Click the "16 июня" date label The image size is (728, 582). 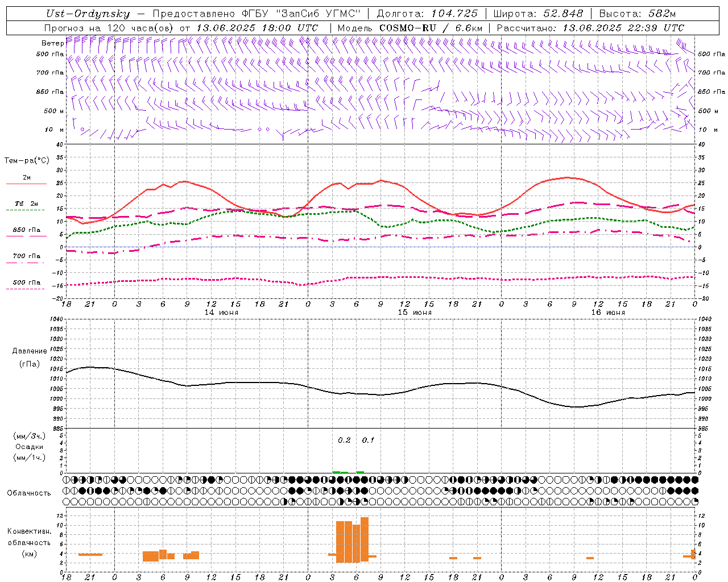pos(607,313)
